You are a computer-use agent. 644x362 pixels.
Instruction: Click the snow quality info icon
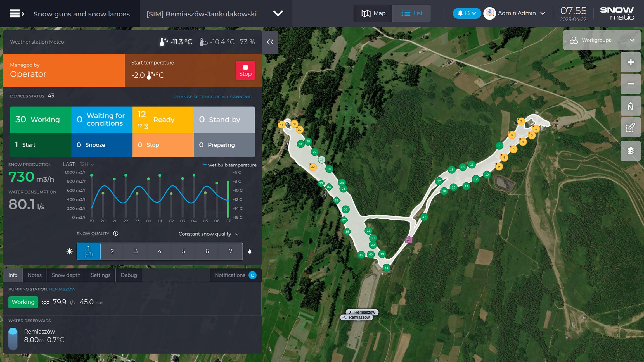116,234
